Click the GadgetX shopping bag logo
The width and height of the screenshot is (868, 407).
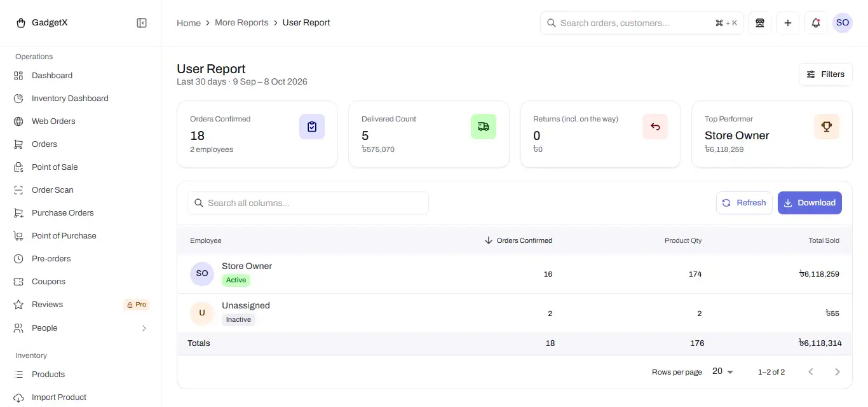pos(21,23)
